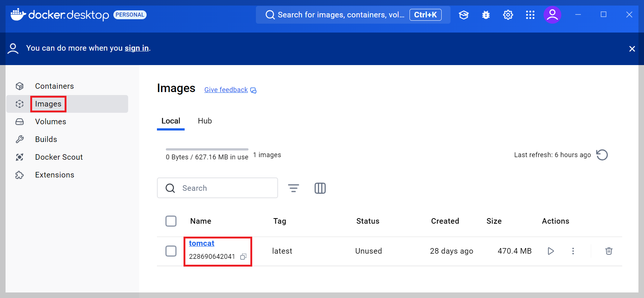Run the tomcat image
This screenshot has height=298, width=644.
coord(551,251)
